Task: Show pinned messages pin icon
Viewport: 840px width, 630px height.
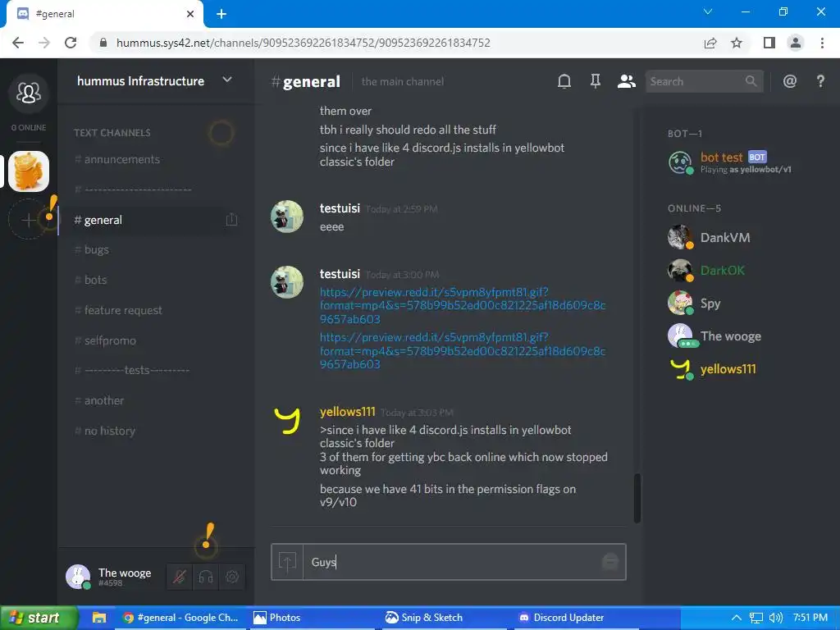Action: point(596,81)
